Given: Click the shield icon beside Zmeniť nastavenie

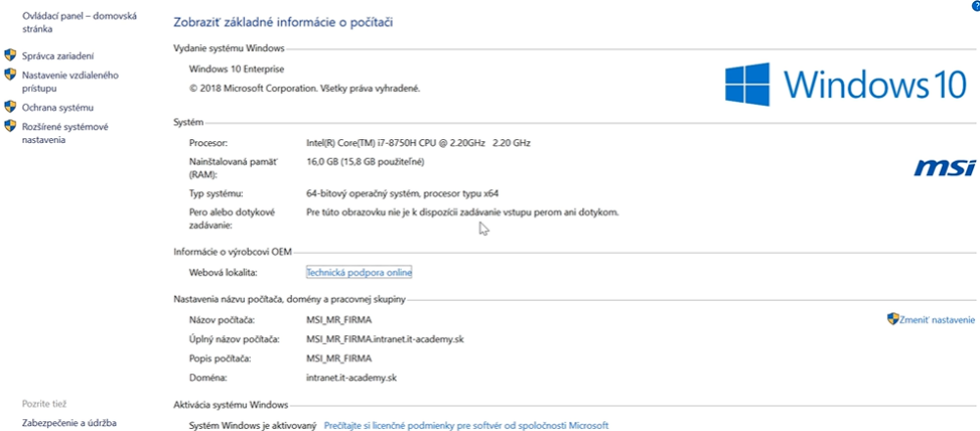Looking at the screenshot, I should [x=893, y=319].
